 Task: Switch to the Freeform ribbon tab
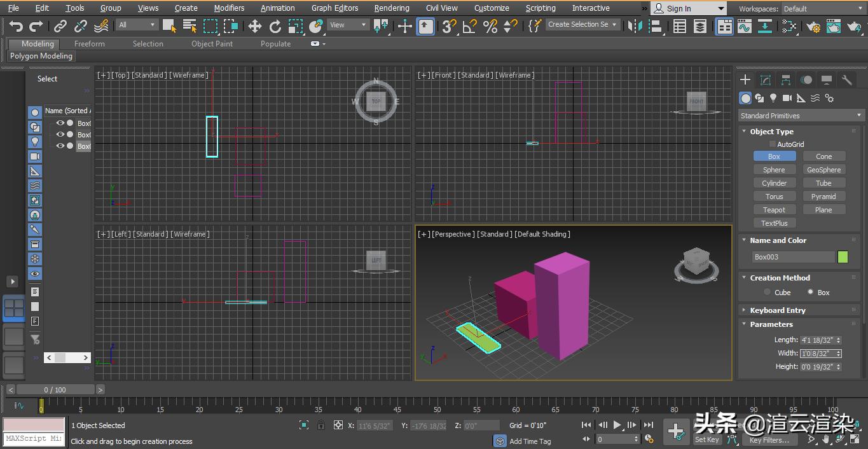coord(89,43)
